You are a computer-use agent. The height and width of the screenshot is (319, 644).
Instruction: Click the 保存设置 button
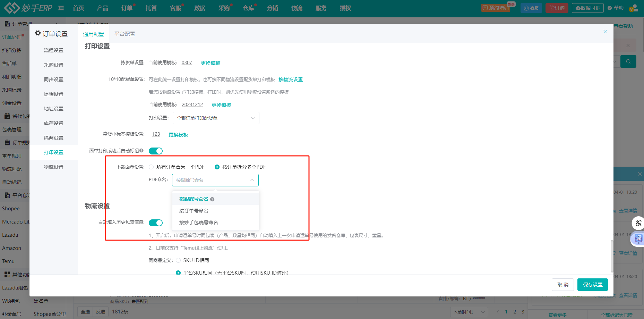coord(593,285)
